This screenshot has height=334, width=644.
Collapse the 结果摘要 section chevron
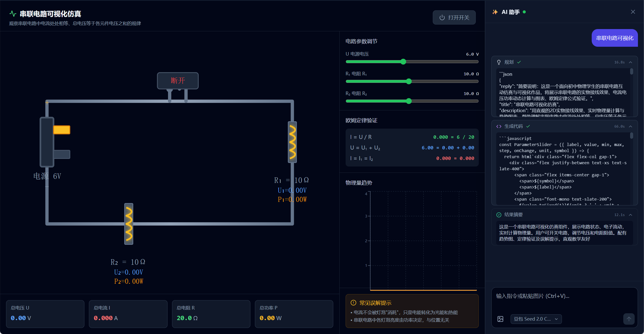point(631,215)
